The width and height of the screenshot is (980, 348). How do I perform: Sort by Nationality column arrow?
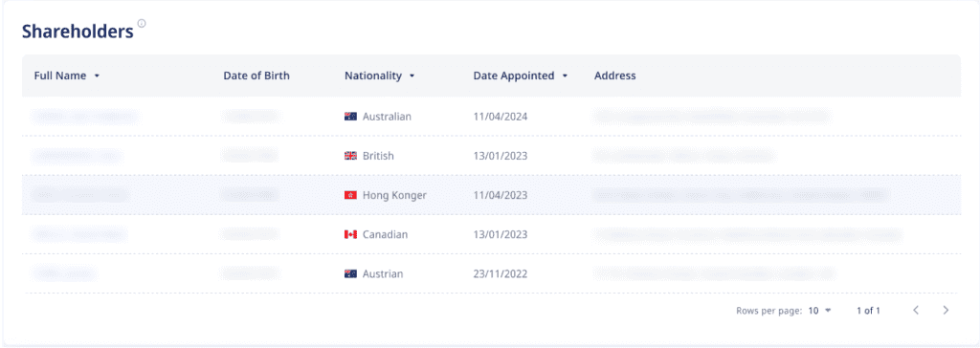(x=412, y=76)
